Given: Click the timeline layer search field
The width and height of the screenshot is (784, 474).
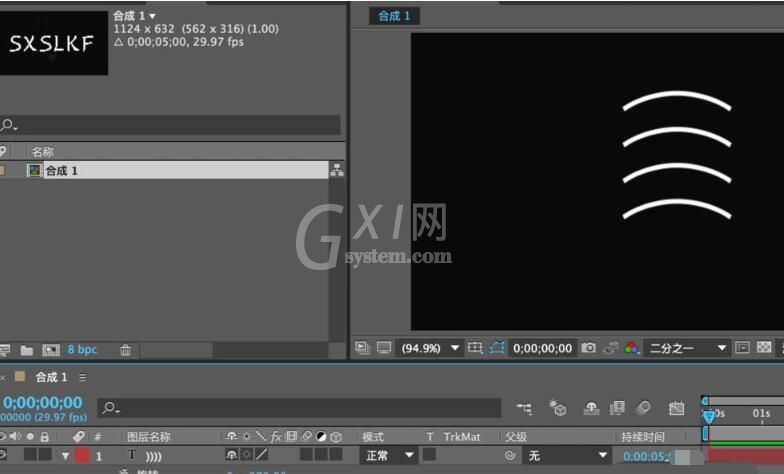Looking at the screenshot, I should (x=299, y=408).
